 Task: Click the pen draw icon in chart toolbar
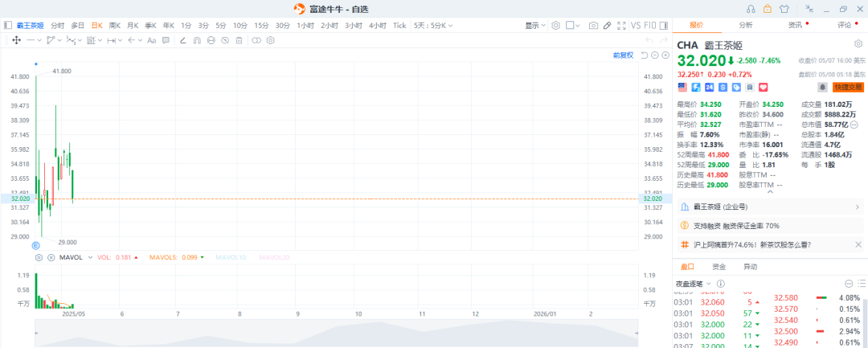tap(608, 26)
